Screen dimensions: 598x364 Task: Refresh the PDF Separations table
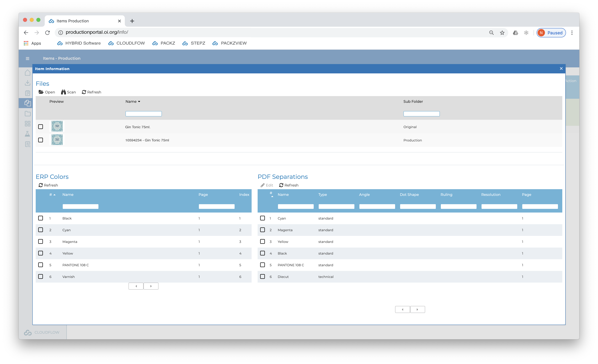(x=288, y=185)
